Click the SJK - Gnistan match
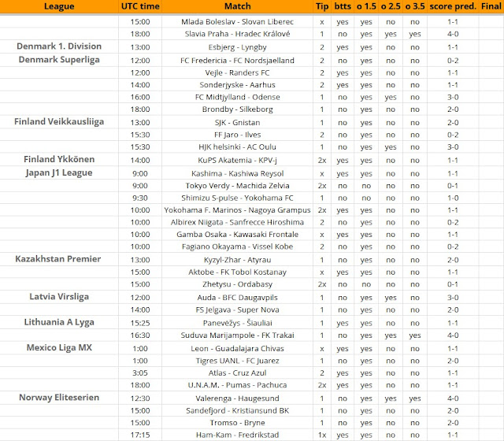Screen dimensions: 504x441 [x=238, y=123]
